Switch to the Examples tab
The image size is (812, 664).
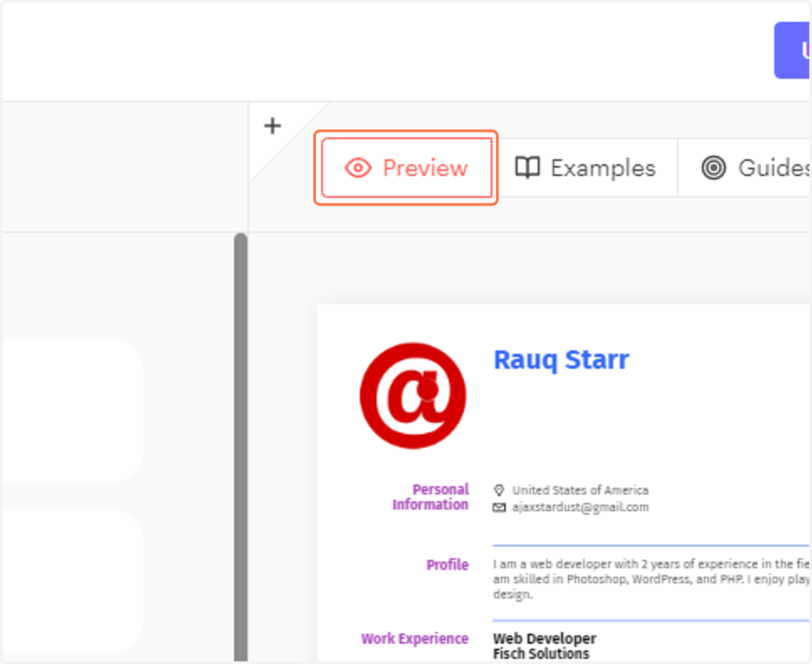pyautogui.click(x=585, y=168)
